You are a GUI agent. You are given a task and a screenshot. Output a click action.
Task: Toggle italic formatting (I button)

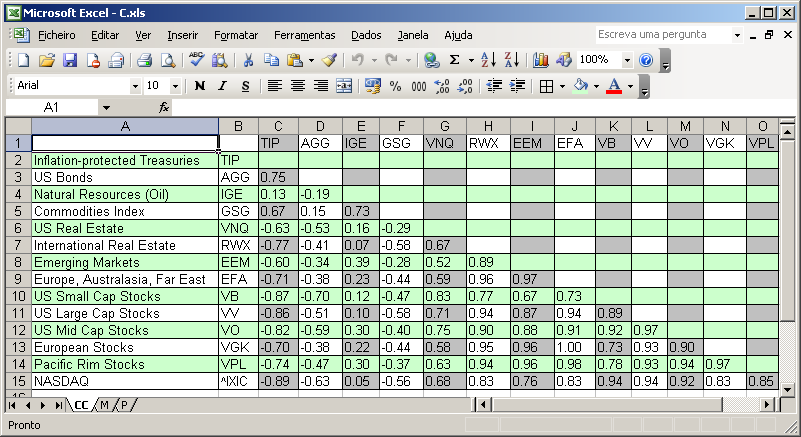[222, 86]
